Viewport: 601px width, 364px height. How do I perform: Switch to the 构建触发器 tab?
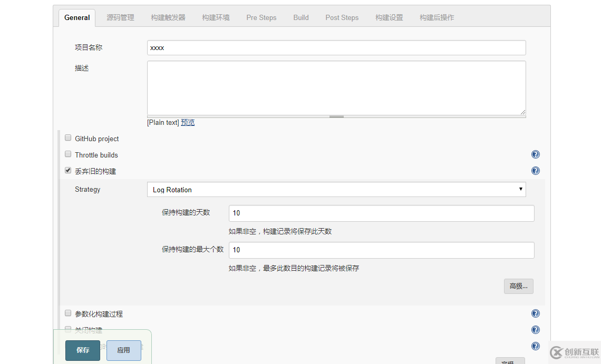(168, 17)
